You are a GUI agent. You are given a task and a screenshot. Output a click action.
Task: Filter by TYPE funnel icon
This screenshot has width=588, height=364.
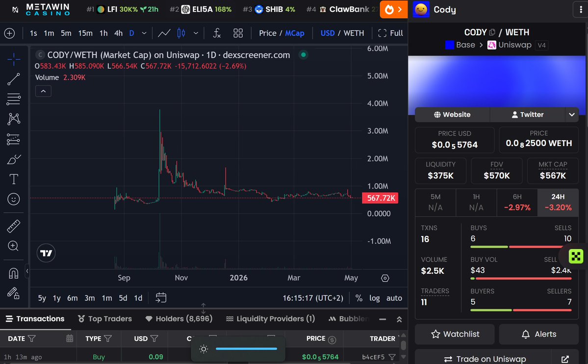point(108,339)
